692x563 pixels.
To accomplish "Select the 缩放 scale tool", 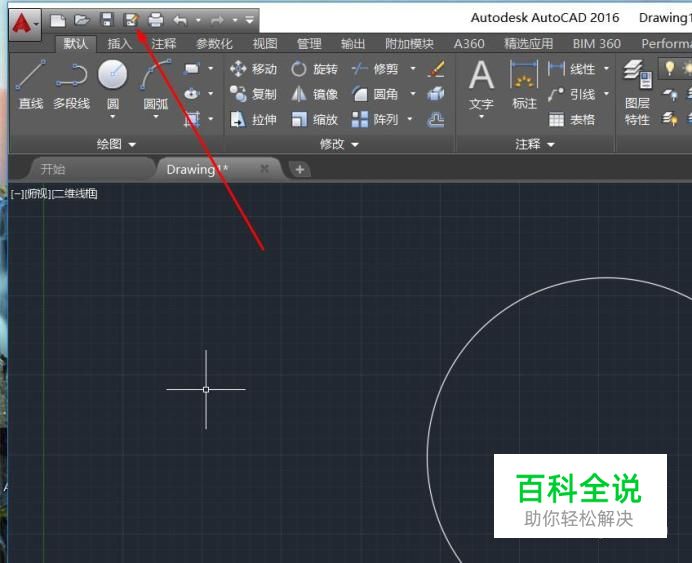I will point(314,119).
